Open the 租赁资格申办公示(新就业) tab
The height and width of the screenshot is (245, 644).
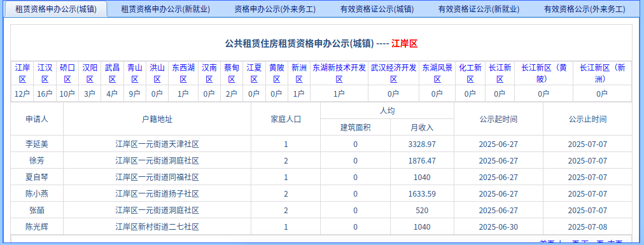tap(165, 10)
